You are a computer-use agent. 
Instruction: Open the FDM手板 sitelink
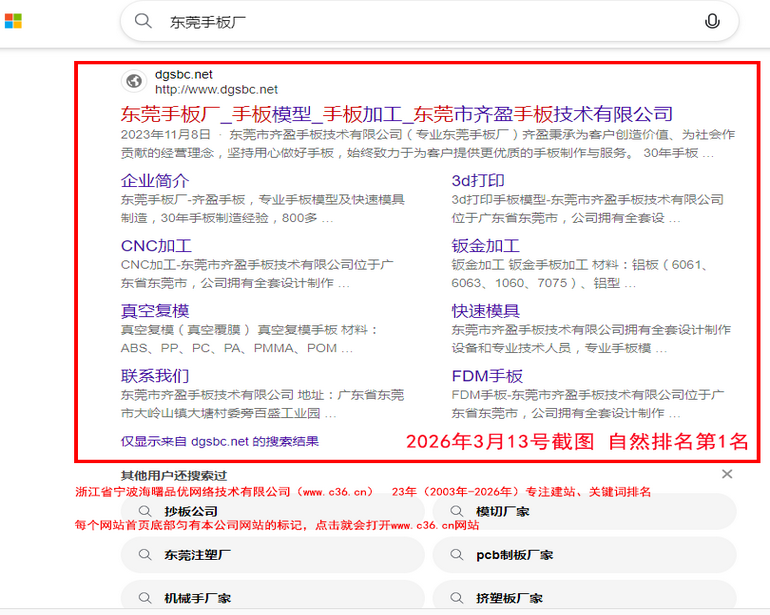click(487, 375)
